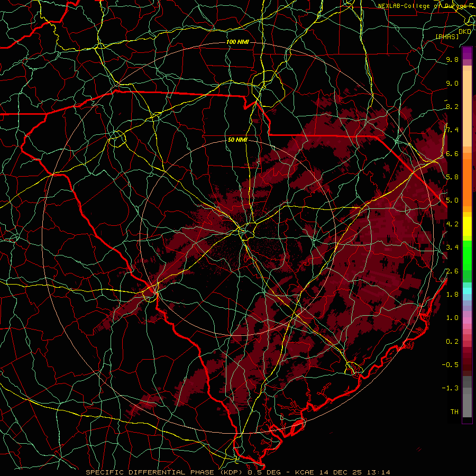Click the '50 NMI' range ring label
The width and height of the screenshot is (476, 476).
click(x=237, y=140)
